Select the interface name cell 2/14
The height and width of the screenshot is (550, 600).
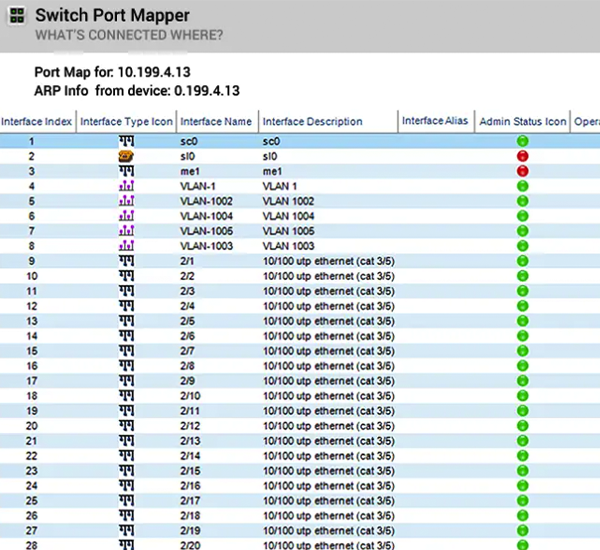point(190,455)
